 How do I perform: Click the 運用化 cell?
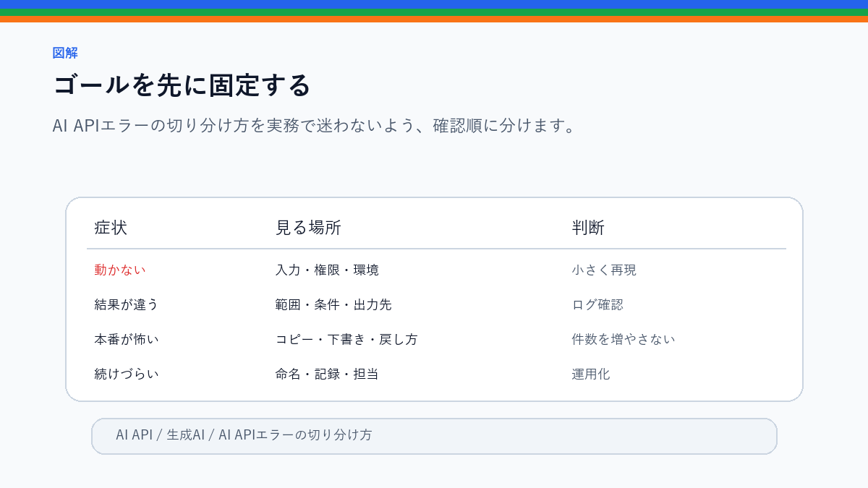pos(591,374)
